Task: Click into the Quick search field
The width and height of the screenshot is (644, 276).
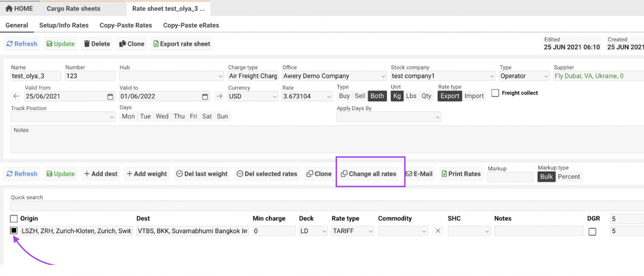Action: (x=315, y=206)
